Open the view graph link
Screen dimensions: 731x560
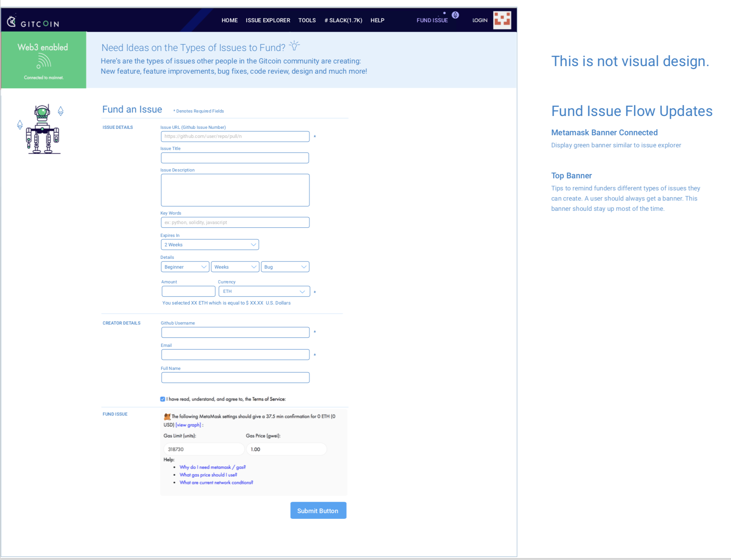click(188, 425)
